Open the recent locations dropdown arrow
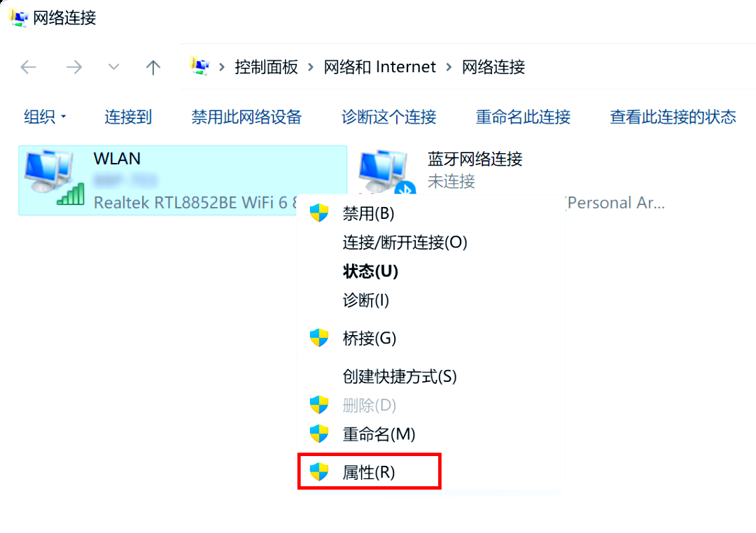 click(x=113, y=67)
